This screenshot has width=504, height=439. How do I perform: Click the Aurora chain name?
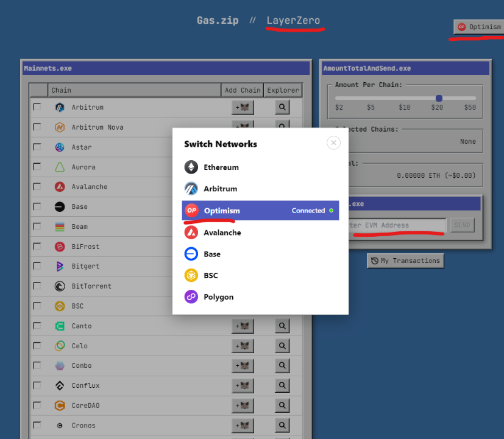tap(83, 167)
